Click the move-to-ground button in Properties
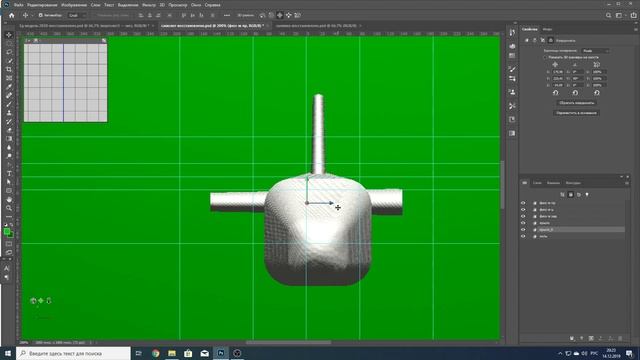 [577, 113]
